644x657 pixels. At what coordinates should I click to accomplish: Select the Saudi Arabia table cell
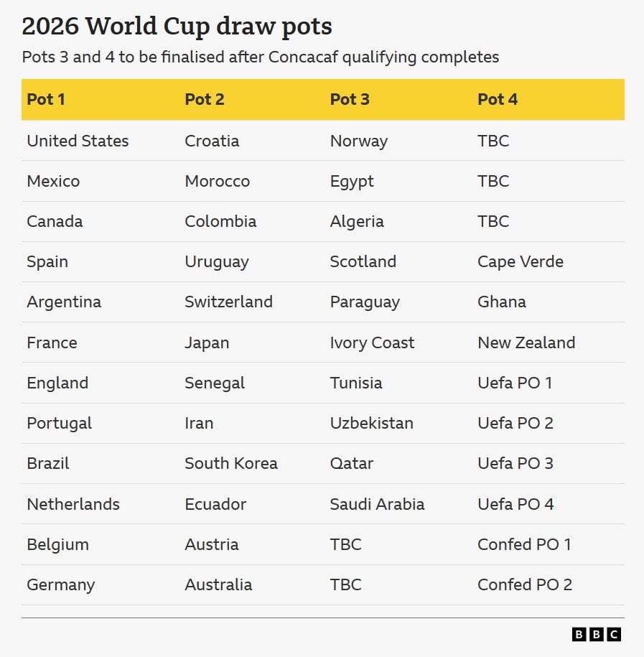[x=377, y=504]
